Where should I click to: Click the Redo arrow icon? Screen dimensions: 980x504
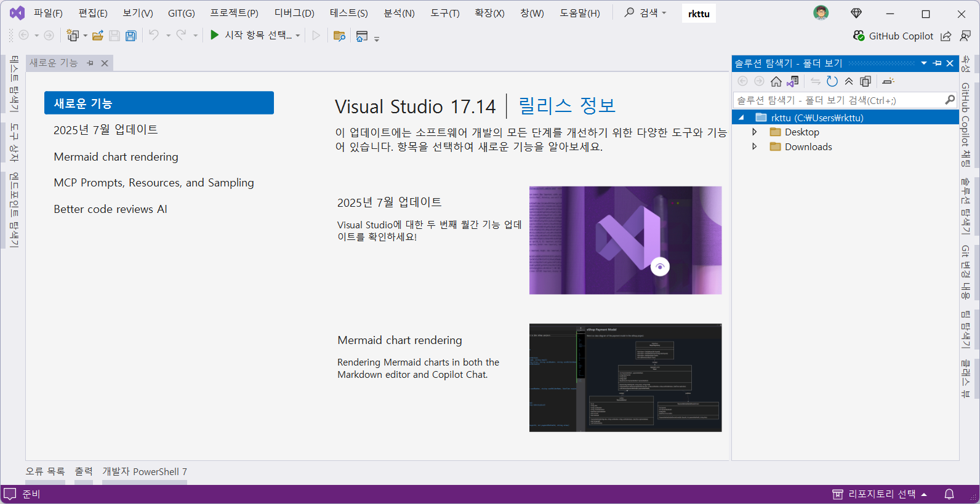[x=181, y=35]
